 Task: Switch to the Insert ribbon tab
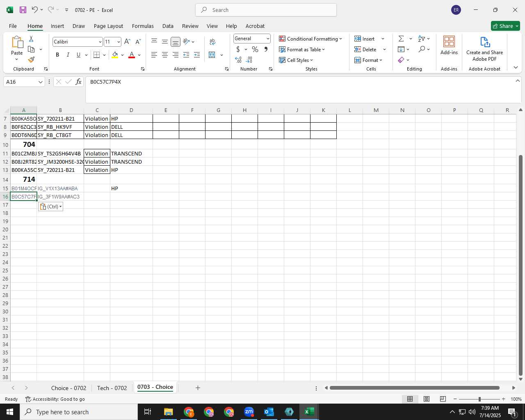(57, 26)
